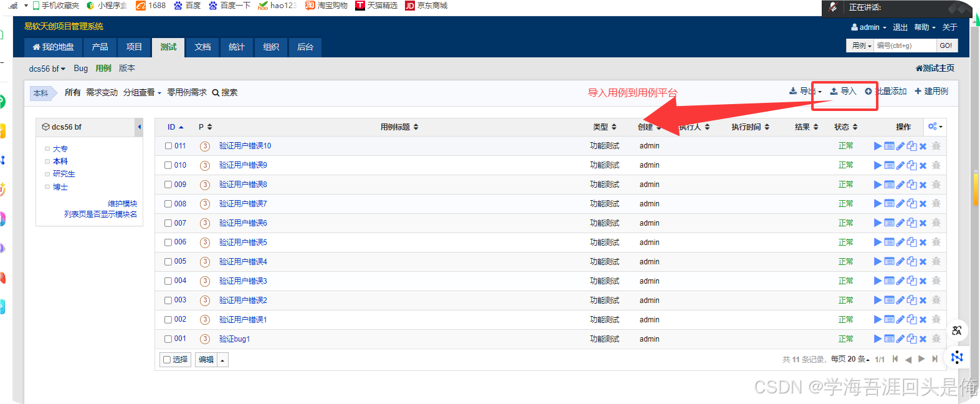Tick checkbox for case 005

[x=168, y=262]
